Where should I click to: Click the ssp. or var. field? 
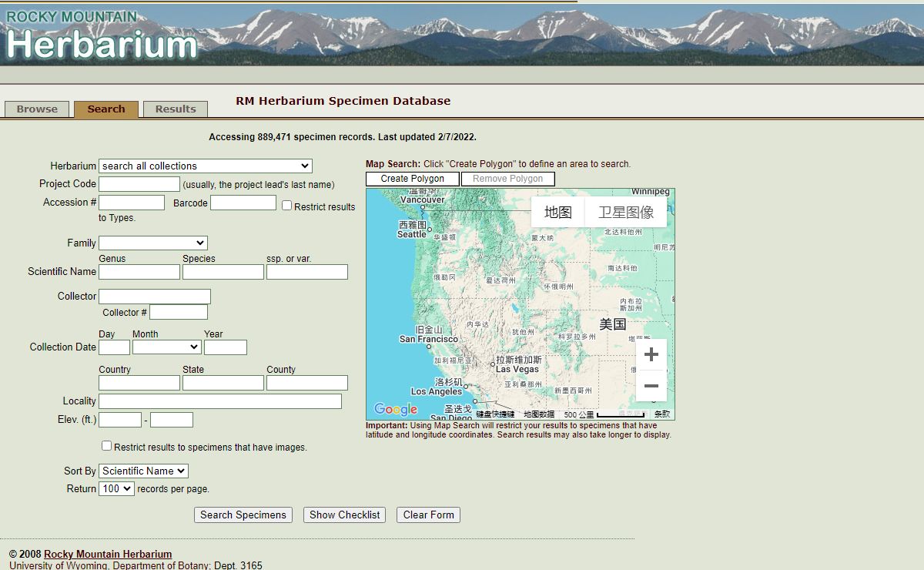click(x=307, y=272)
